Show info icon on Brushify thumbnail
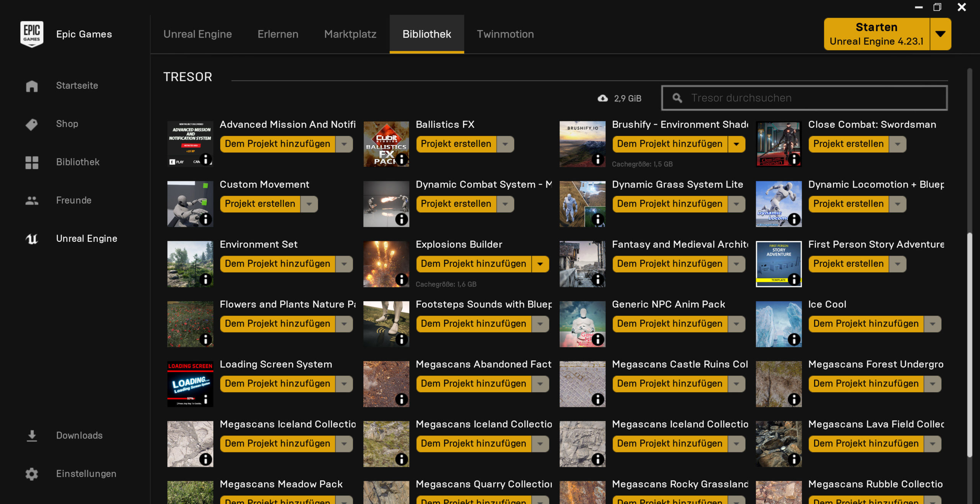 click(598, 159)
